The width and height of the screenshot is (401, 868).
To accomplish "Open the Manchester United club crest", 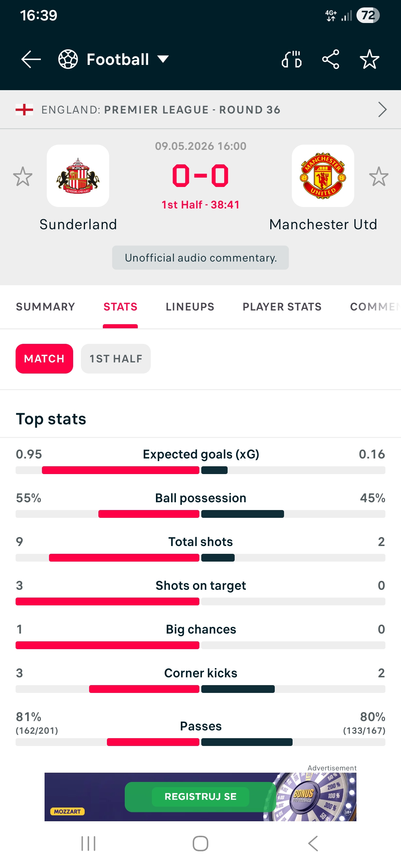I will (x=323, y=176).
